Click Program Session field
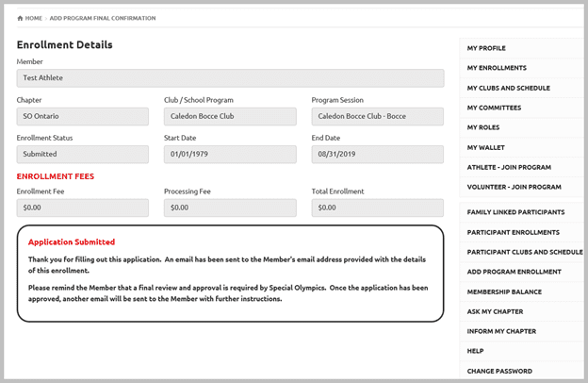The image size is (588, 383). coord(378,116)
